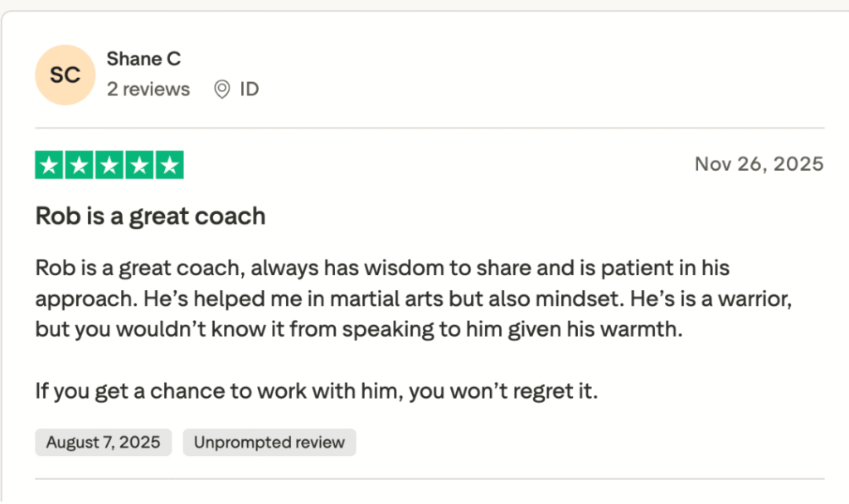The height and width of the screenshot is (504, 849).
Task: Click the Unprompted review tag
Action: 269,443
